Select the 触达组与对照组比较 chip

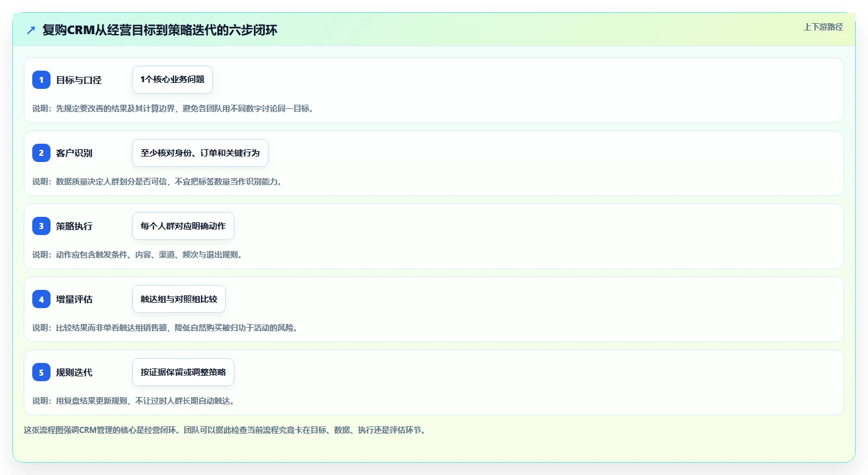(x=179, y=299)
